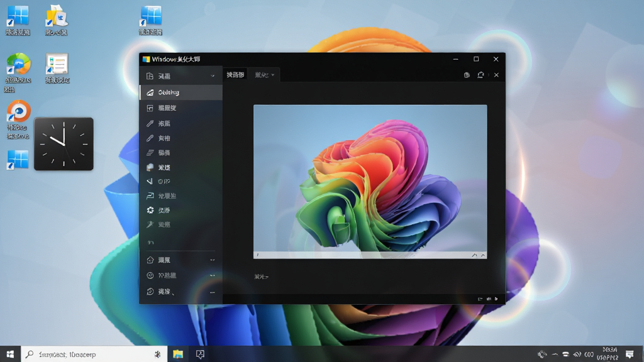The image size is (644, 362).
Task: Open the unlabeled Windows logo shortcut on the desktop
Action: point(18,160)
